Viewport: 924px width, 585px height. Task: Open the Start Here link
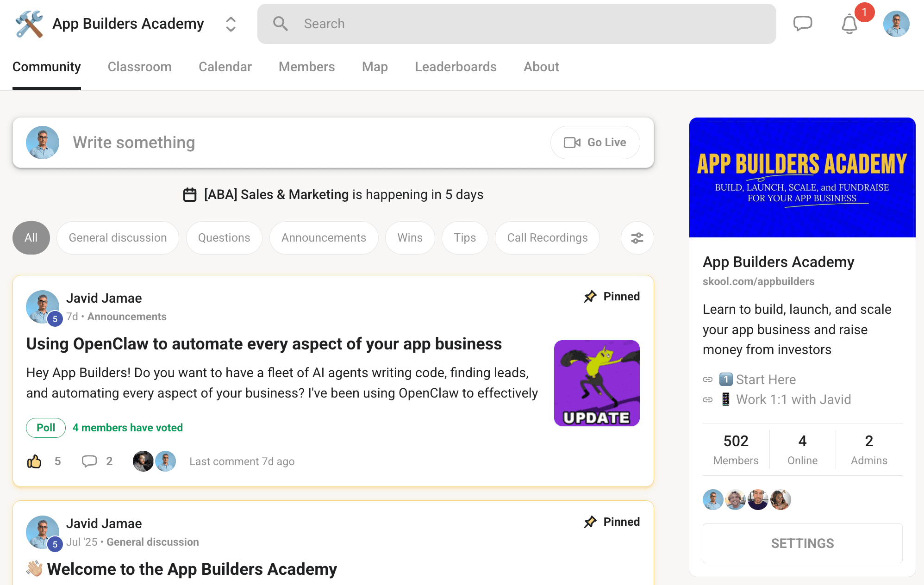pyautogui.click(x=766, y=380)
